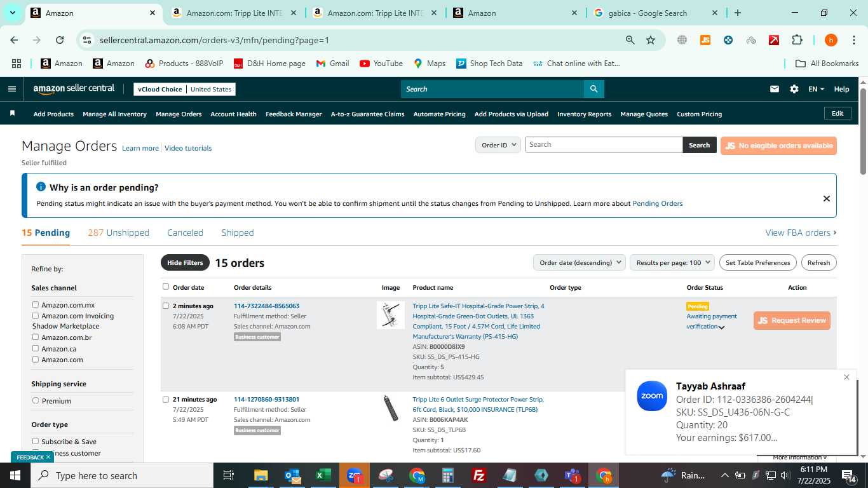Click the power strip product thumbnail PS-415-HG

390,315
